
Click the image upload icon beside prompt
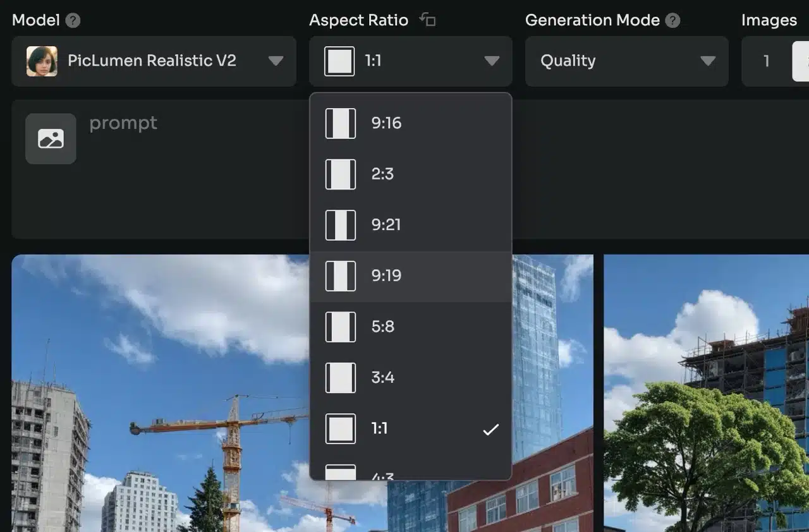click(x=51, y=139)
